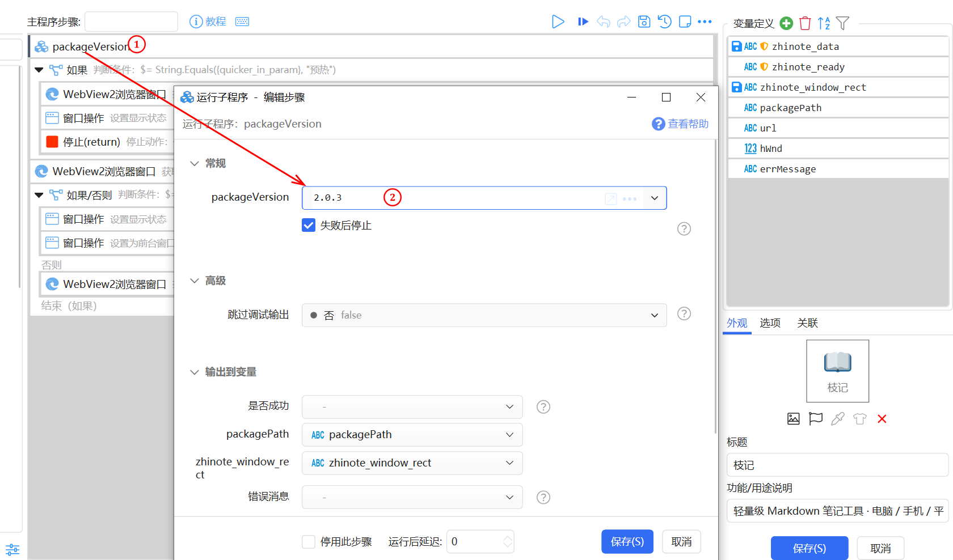The image size is (953, 560).
Task: Delete the variable using the red trash icon
Action: 805,23
